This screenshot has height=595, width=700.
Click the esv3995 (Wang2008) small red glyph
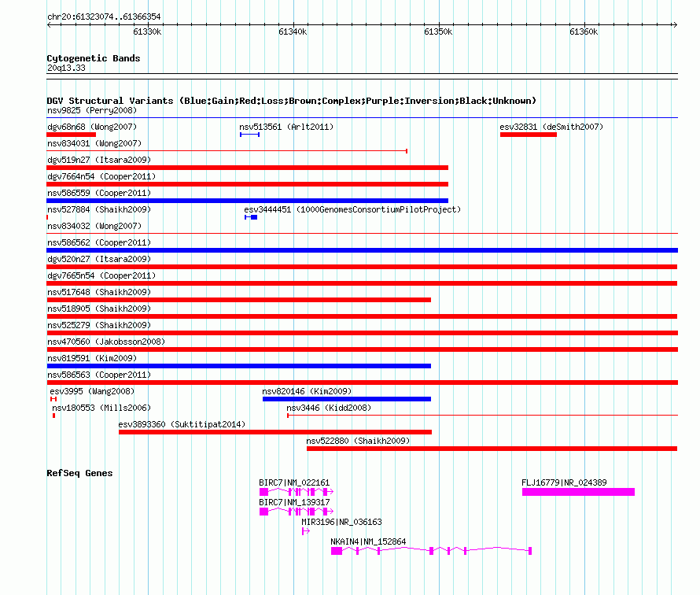[x=53, y=399]
